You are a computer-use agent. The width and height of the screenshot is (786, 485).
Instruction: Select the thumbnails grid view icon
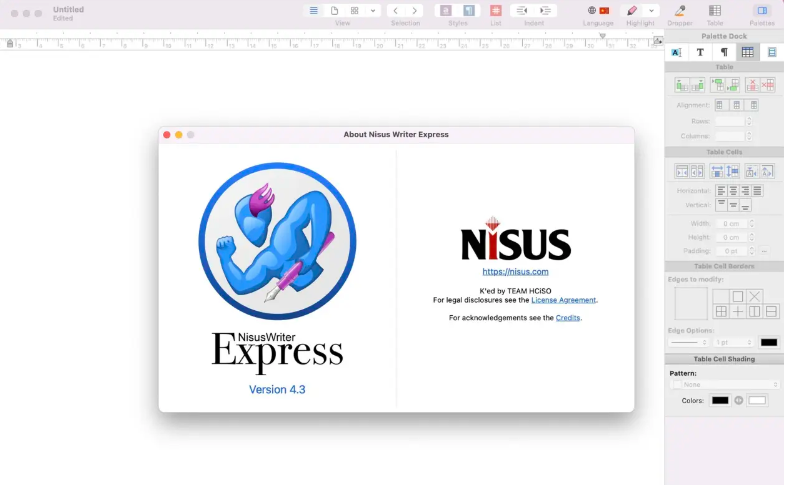coord(354,11)
